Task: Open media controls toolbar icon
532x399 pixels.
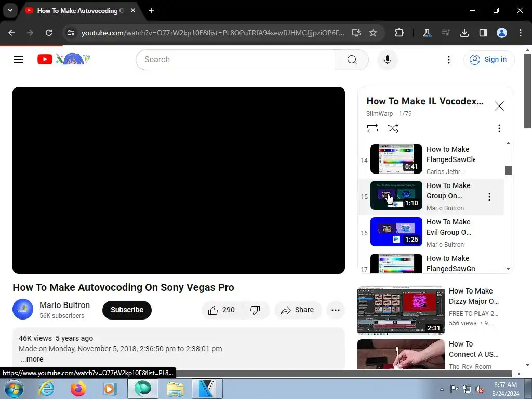Action: point(445,33)
